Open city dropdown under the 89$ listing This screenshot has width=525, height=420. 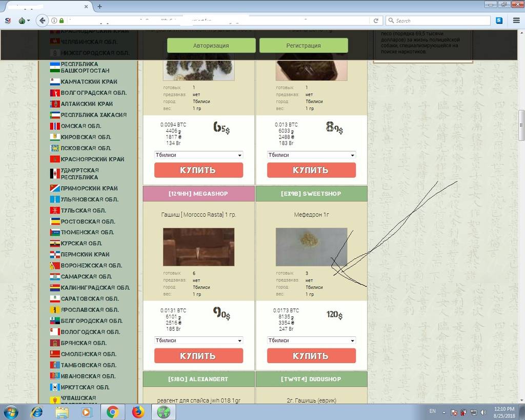click(x=311, y=155)
